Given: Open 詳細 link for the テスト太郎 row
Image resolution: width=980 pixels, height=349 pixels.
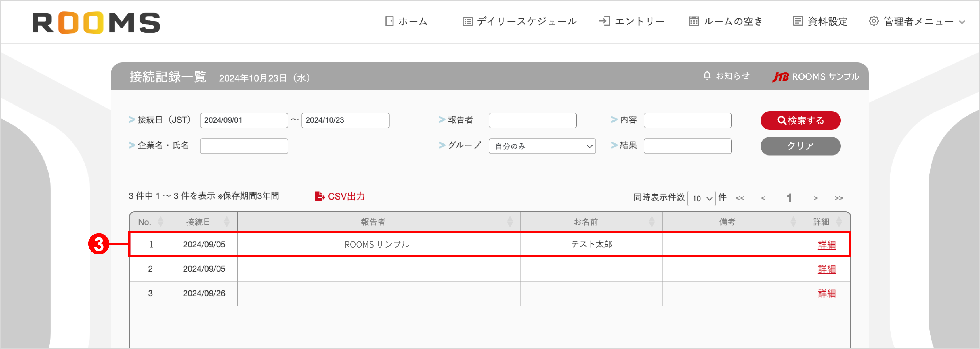Looking at the screenshot, I should (826, 245).
